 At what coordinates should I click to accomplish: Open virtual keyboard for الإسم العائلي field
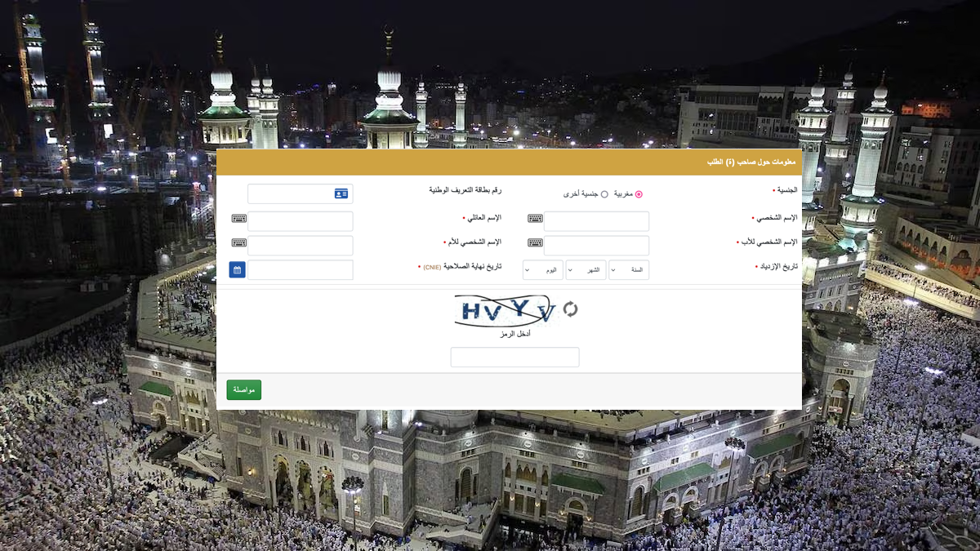click(x=239, y=219)
